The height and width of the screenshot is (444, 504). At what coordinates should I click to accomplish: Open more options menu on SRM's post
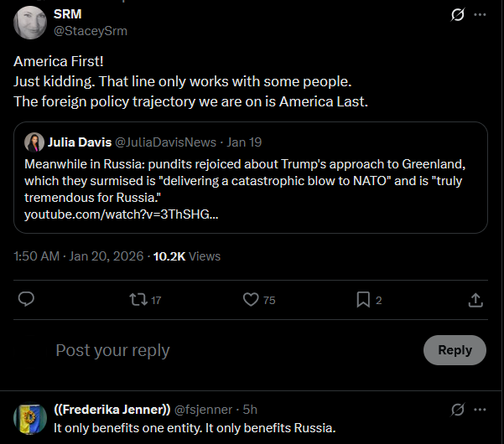point(480,15)
